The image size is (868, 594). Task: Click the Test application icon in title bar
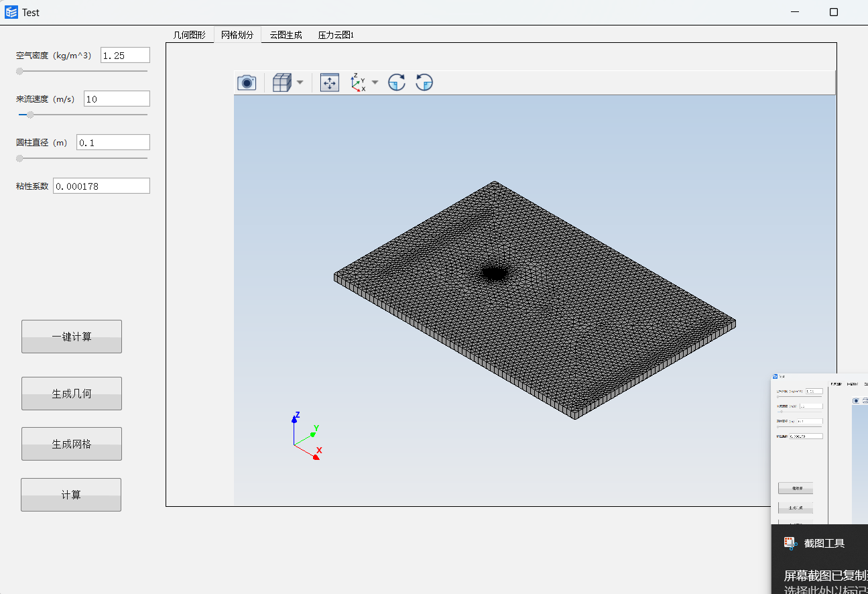11,12
